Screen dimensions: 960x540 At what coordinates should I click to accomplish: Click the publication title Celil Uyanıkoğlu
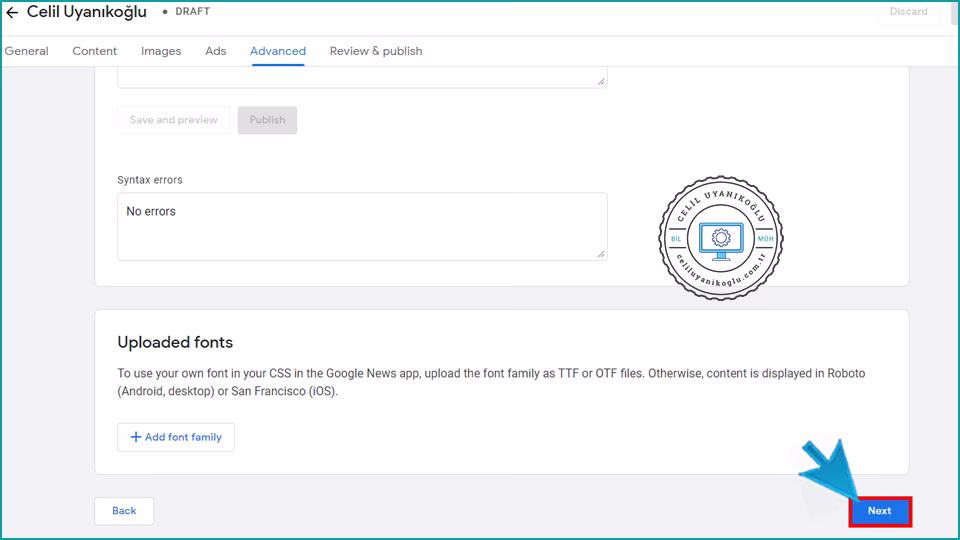click(x=87, y=12)
